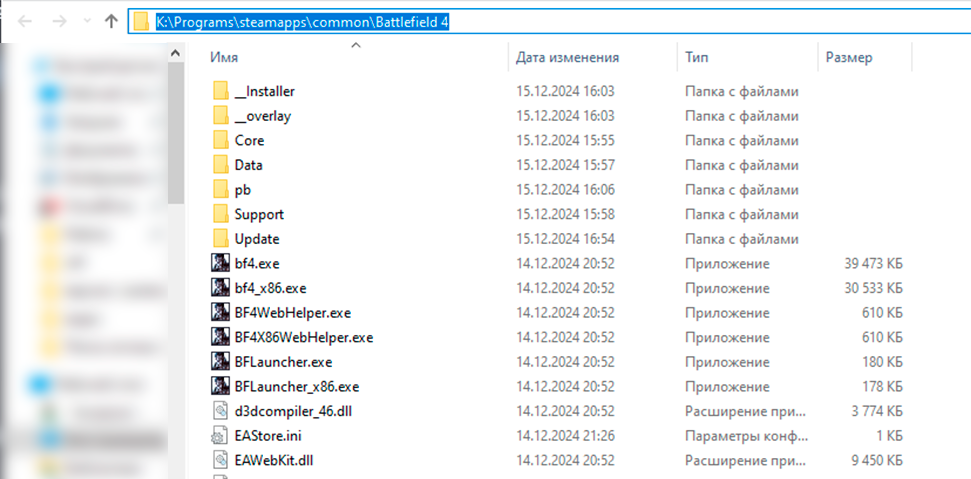Image resolution: width=971 pixels, height=479 pixels.
Task: Select the Core folder icon
Action: 220,140
